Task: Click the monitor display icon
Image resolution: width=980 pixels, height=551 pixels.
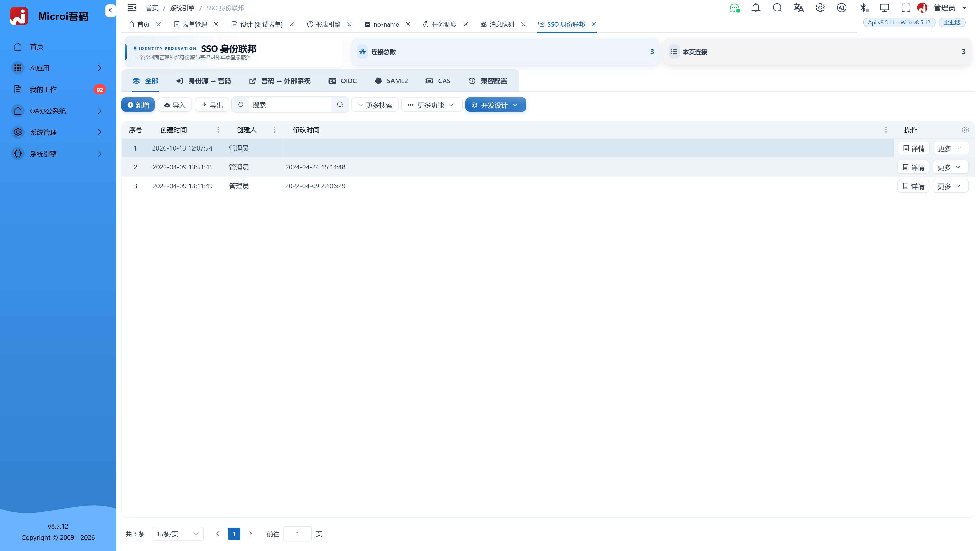Action: (885, 8)
